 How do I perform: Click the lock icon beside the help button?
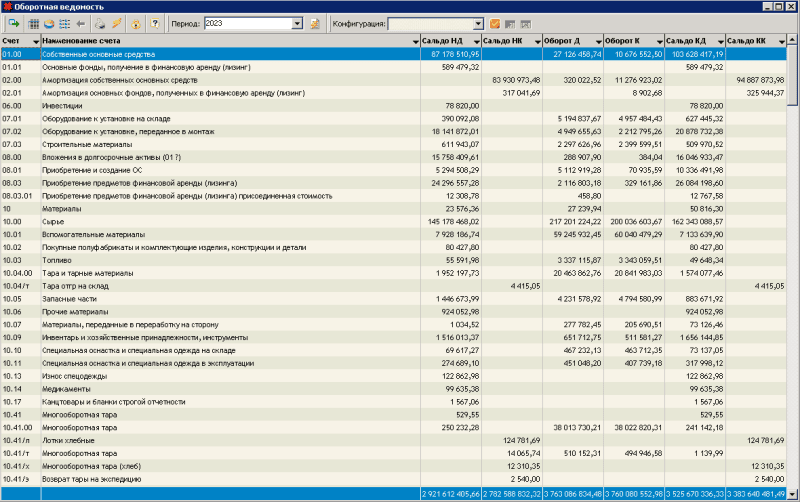click(136, 22)
